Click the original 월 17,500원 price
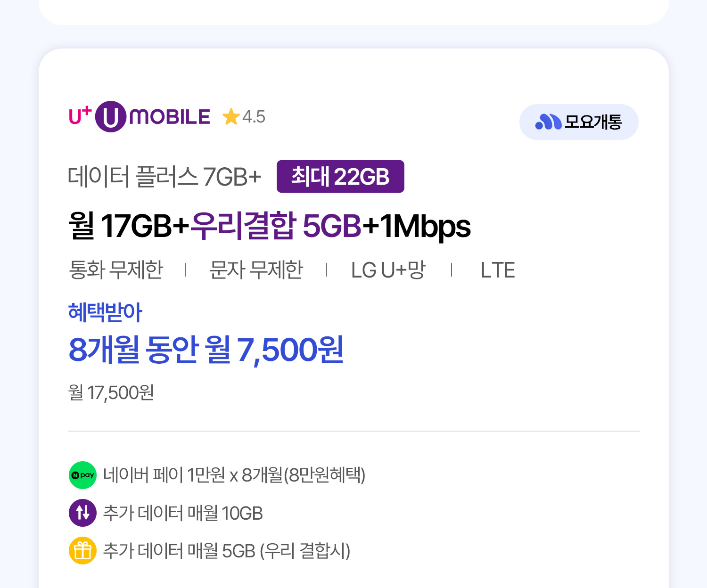 click(x=111, y=392)
